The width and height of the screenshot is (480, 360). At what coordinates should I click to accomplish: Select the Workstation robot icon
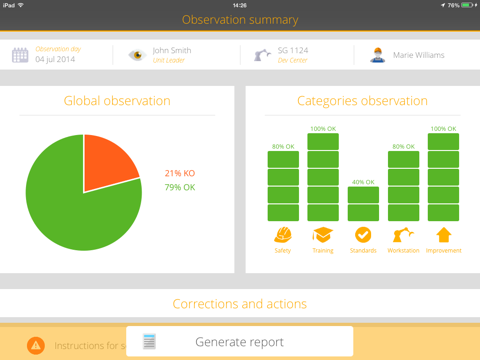pyautogui.click(x=403, y=235)
